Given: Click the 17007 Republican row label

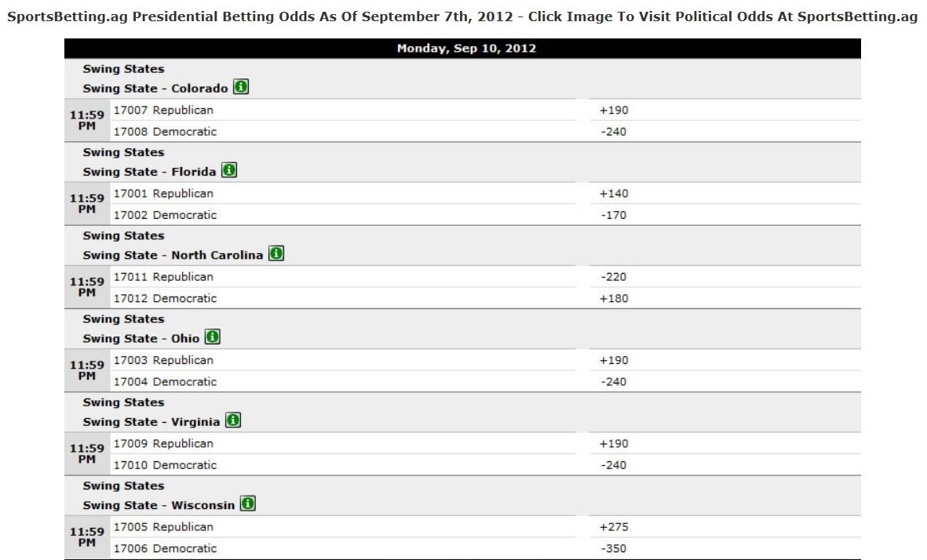Looking at the screenshot, I should [x=163, y=110].
